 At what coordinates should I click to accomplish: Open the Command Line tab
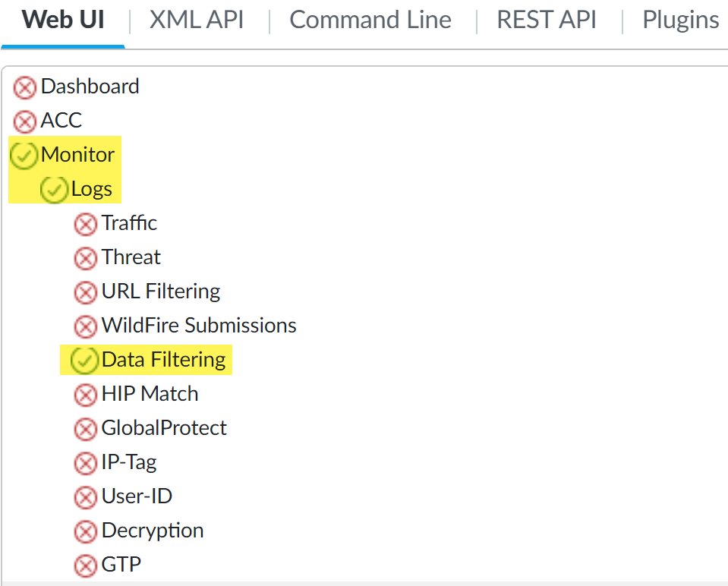pos(370,20)
